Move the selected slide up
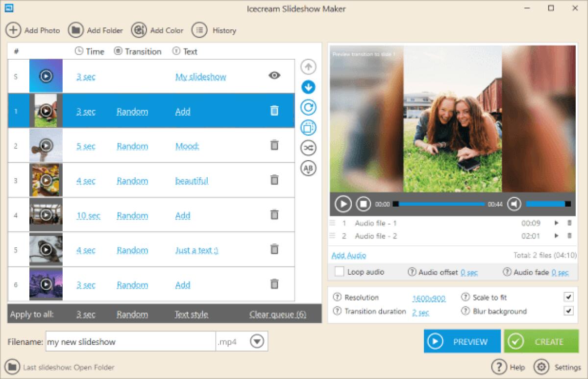588x379 pixels. [308, 67]
